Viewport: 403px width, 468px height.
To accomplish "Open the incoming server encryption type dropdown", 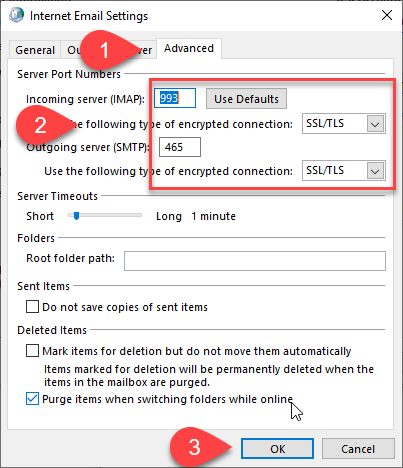I will point(344,124).
